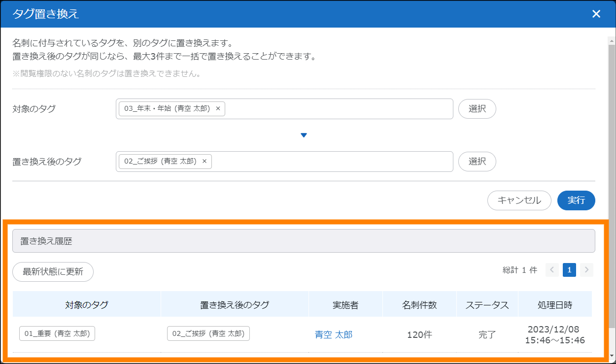Click the 01_重要 tag in history row
Viewport: 616px width, 364px height.
point(57,333)
